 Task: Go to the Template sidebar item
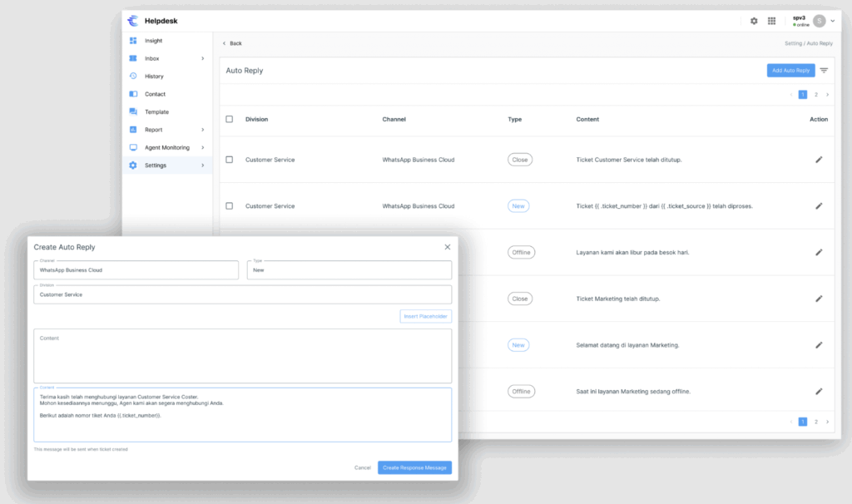[156, 111]
